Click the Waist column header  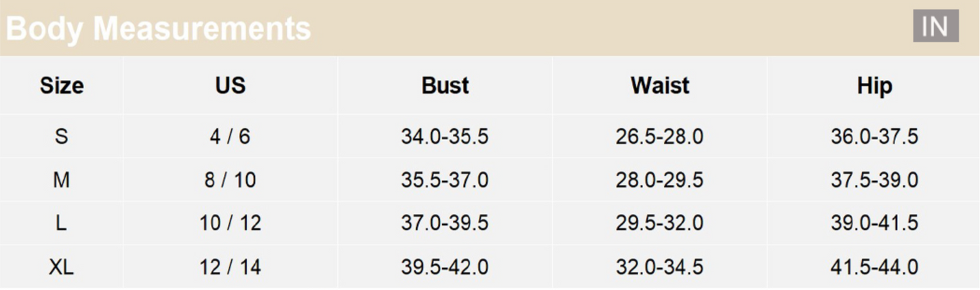coord(659,86)
